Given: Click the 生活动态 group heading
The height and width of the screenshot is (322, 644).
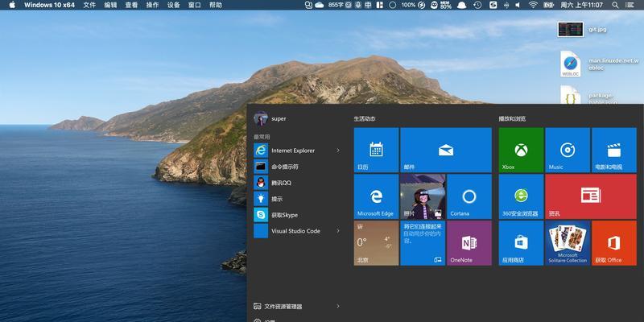Looking at the screenshot, I should tap(365, 118).
